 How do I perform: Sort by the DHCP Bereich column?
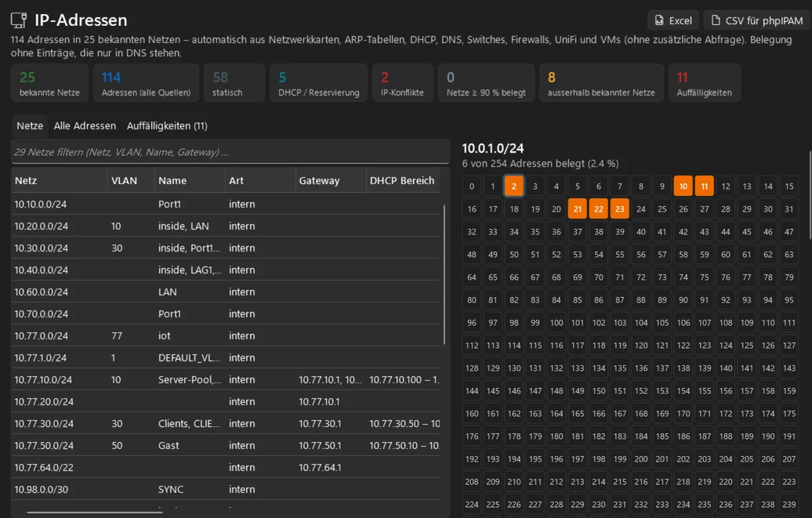click(403, 180)
